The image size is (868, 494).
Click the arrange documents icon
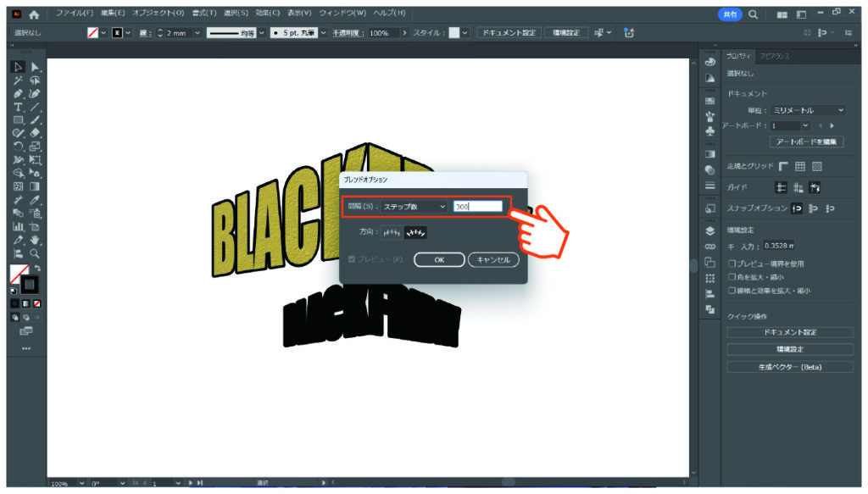(782, 15)
